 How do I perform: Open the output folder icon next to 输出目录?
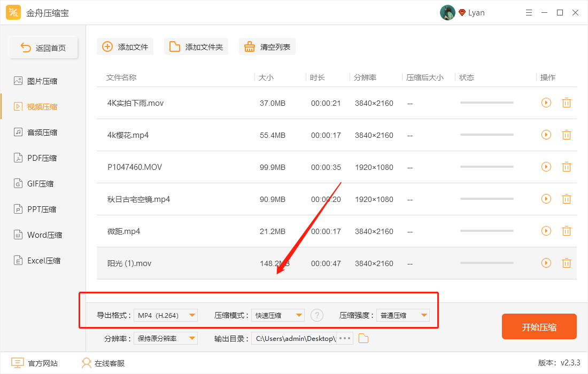pyautogui.click(x=363, y=338)
